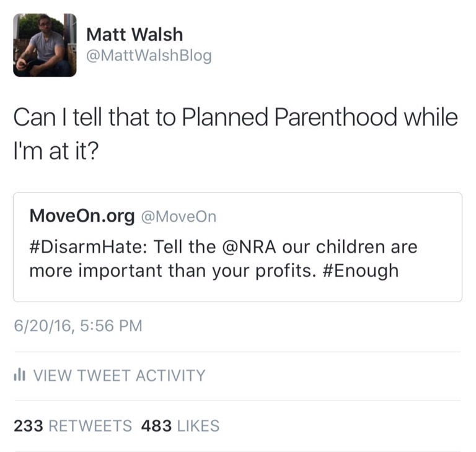The height and width of the screenshot is (452, 476).
Task: View the 233 Retweets list
Action: (73, 425)
